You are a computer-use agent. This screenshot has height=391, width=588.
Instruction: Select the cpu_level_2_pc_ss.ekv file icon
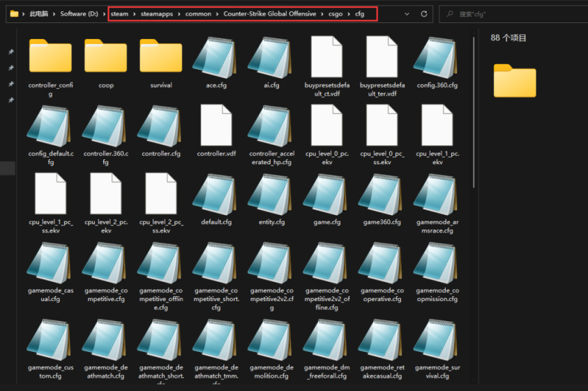pos(161,193)
